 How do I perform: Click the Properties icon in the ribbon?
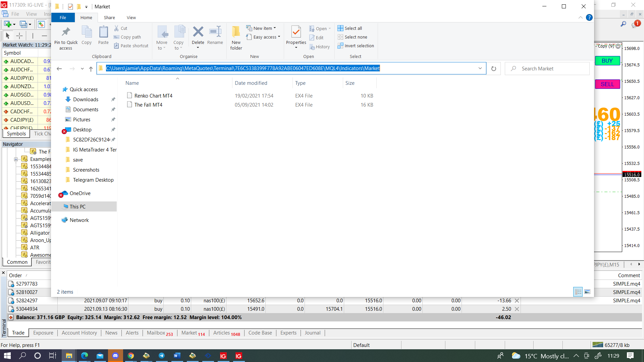(296, 32)
